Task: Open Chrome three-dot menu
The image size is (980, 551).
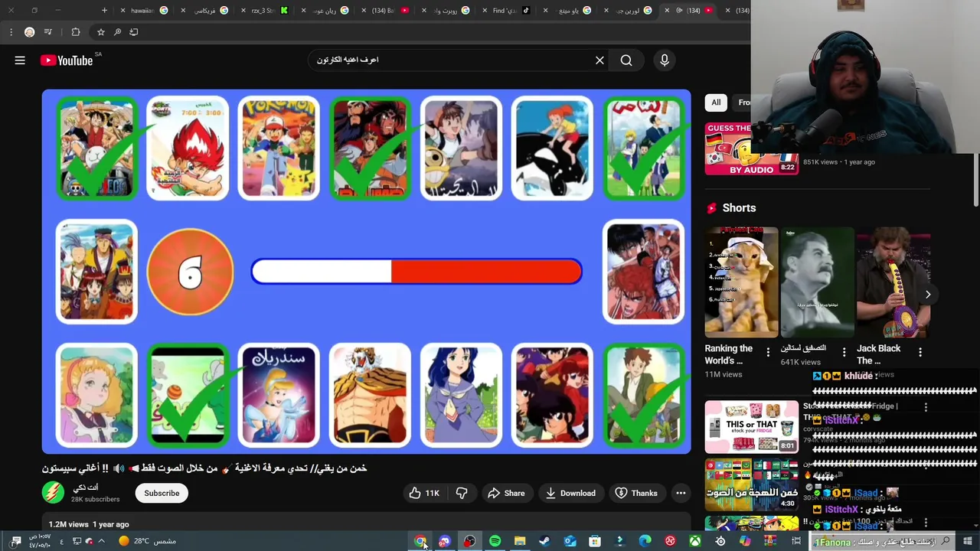Action: (11, 32)
